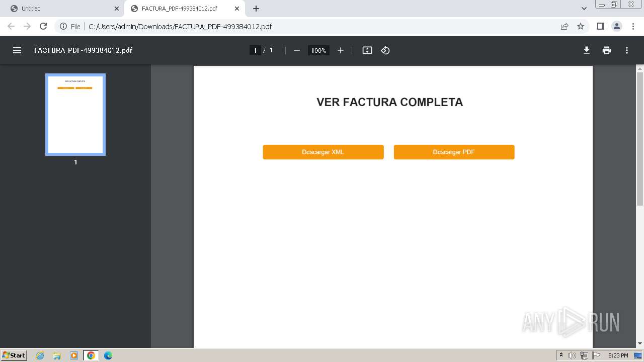
Task: Print the PDF document
Action: (607, 50)
